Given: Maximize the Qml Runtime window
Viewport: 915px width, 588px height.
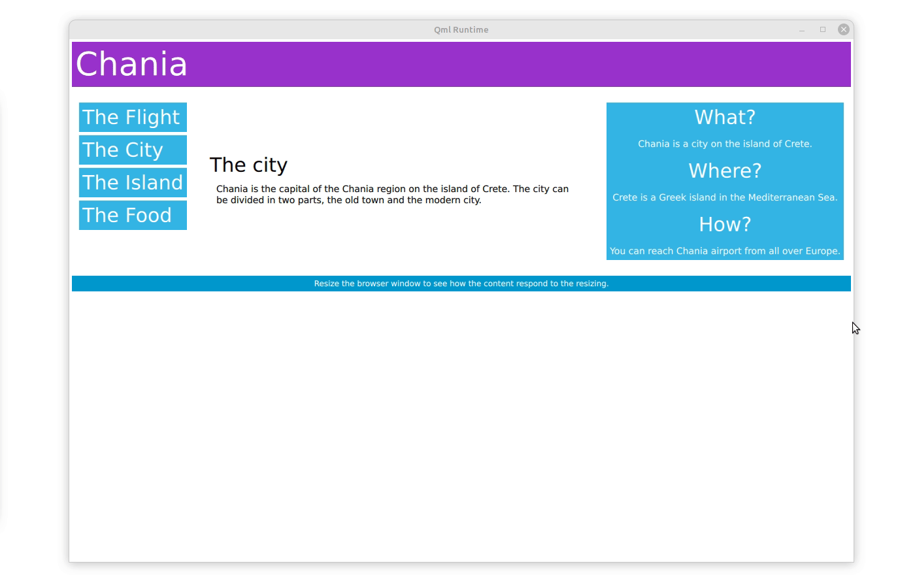Looking at the screenshot, I should (x=822, y=29).
